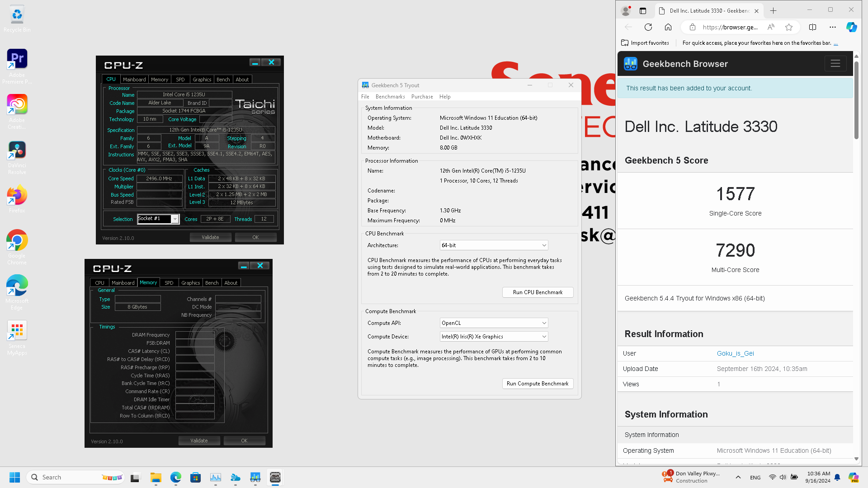Open Task View on the taskbar
Viewport: 868px width, 488px height.
pyautogui.click(x=136, y=477)
